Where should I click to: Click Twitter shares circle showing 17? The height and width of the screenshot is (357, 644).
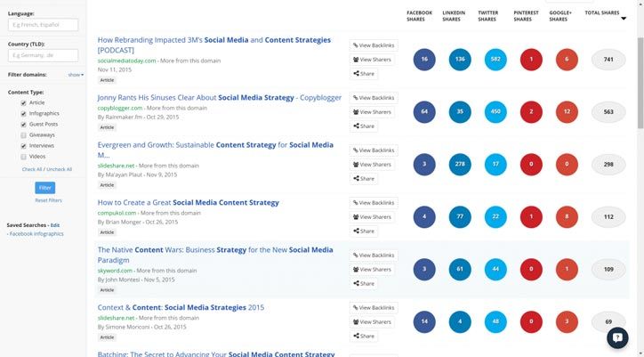click(x=495, y=164)
